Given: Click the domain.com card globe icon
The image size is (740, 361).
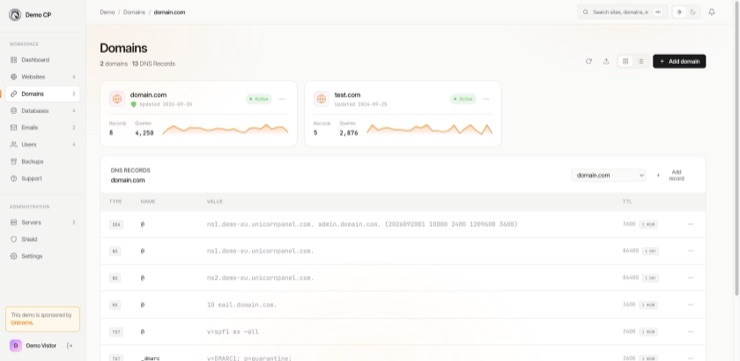Looking at the screenshot, I should (x=117, y=99).
